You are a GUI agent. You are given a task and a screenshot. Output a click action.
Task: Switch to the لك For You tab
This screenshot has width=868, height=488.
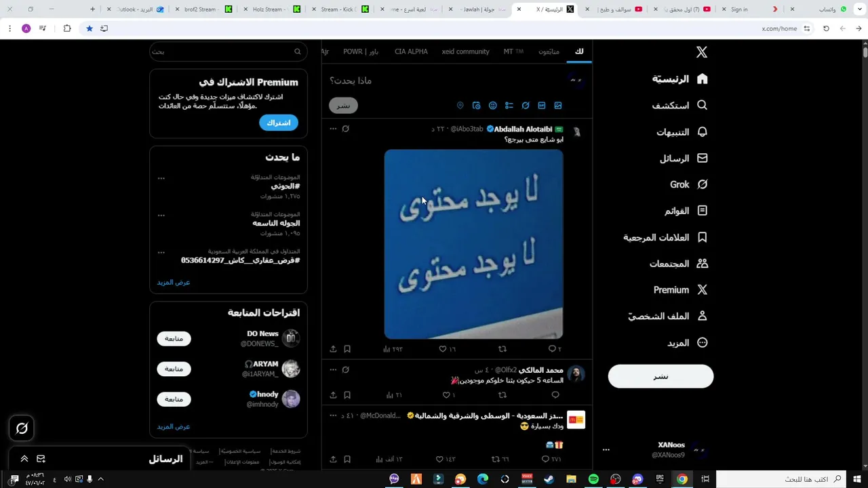point(579,52)
